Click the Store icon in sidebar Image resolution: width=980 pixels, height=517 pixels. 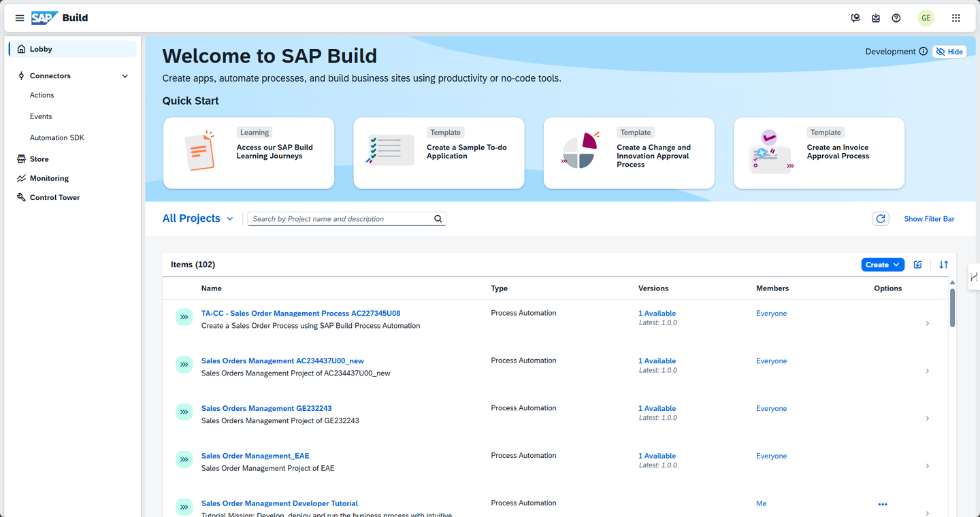[22, 159]
